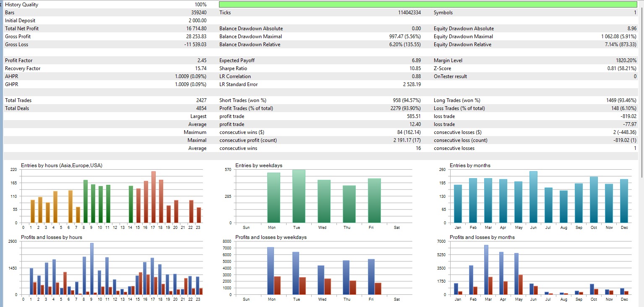This screenshot has height=307, width=644.
Task: Click the Entries by weekdays chart title
Action: (x=259, y=165)
